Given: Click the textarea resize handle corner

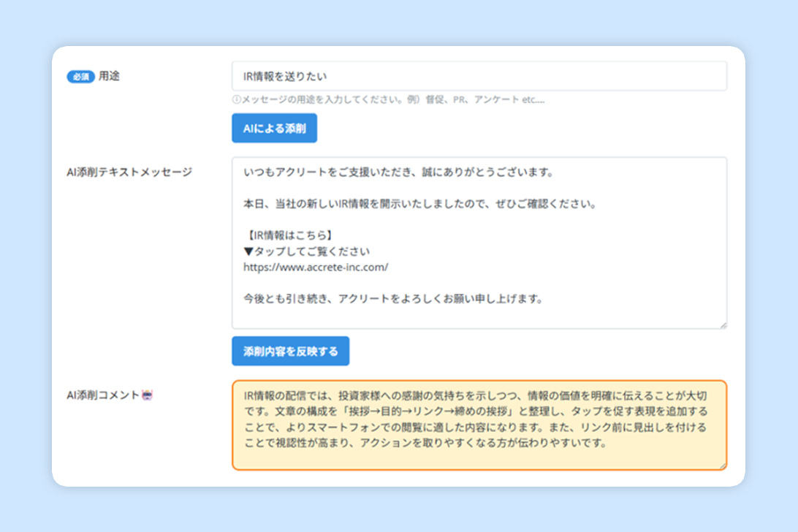Looking at the screenshot, I should click(x=723, y=324).
